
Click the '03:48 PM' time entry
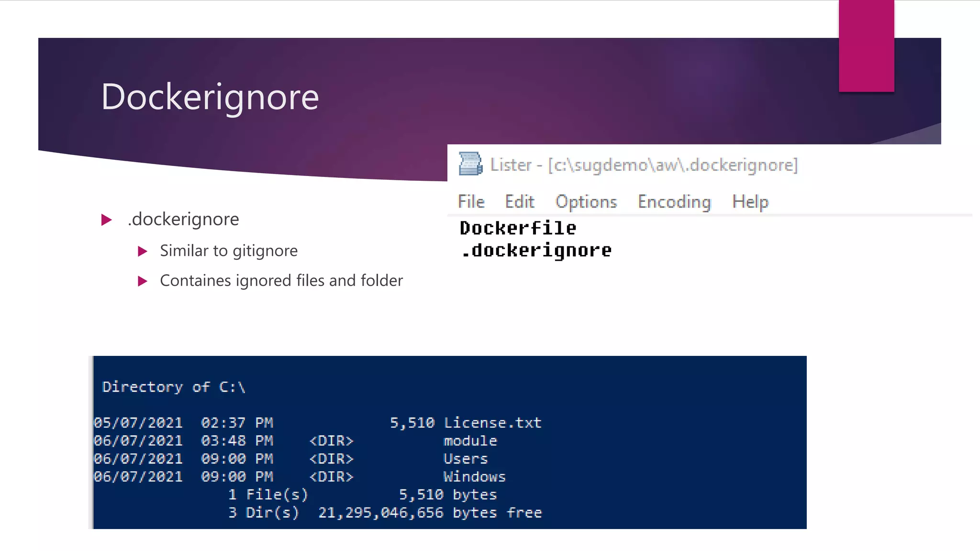[237, 441]
